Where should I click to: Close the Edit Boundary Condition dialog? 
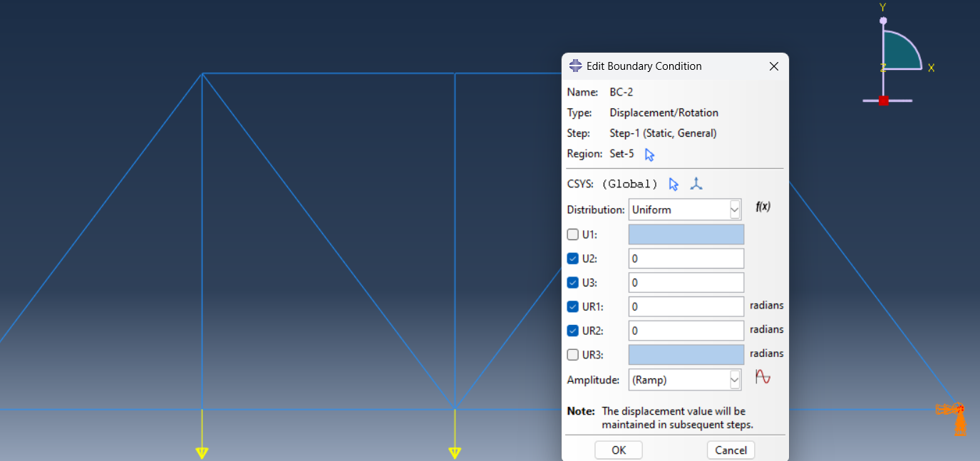pos(774,66)
